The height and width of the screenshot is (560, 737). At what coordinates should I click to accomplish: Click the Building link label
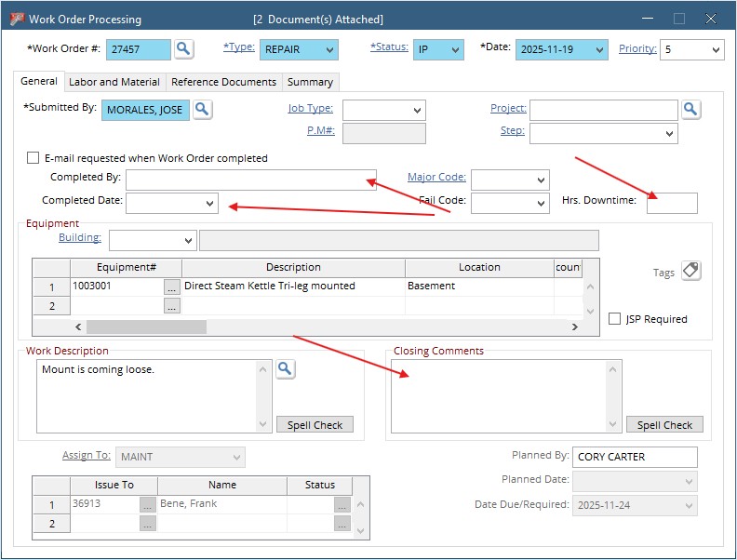tap(80, 238)
